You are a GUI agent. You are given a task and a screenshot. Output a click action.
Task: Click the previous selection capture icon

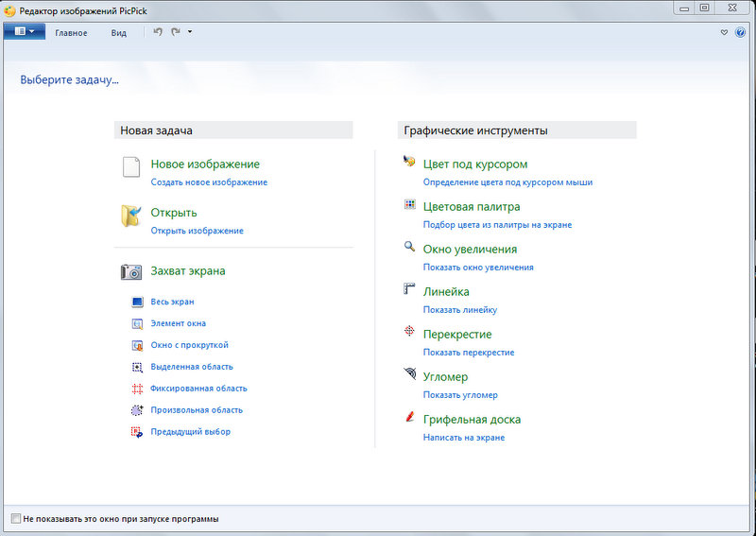click(137, 432)
